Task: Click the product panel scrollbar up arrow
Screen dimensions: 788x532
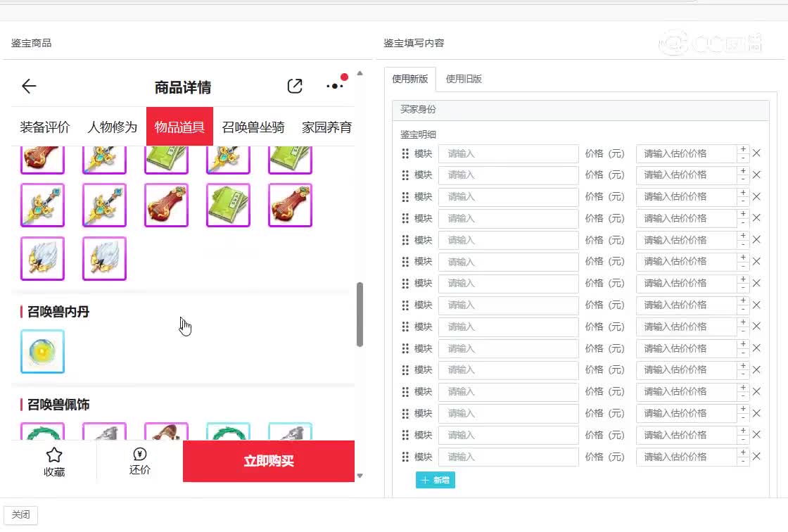Action: (360, 73)
